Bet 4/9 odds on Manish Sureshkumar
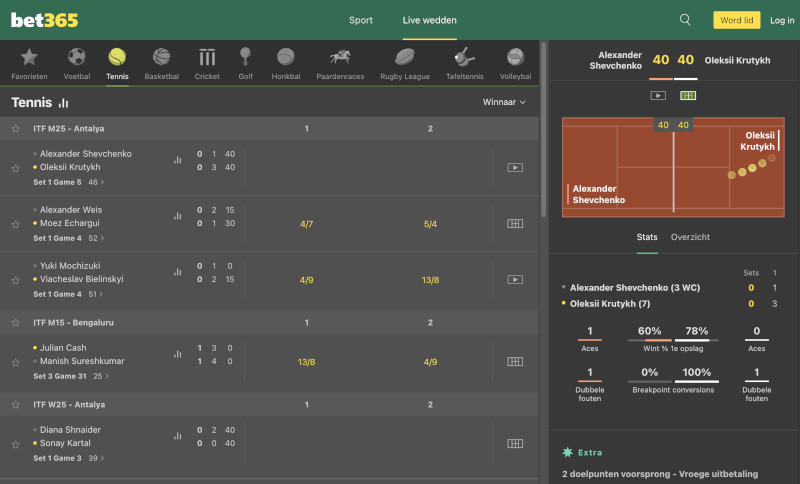The height and width of the screenshot is (484, 800). pos(430,362)
